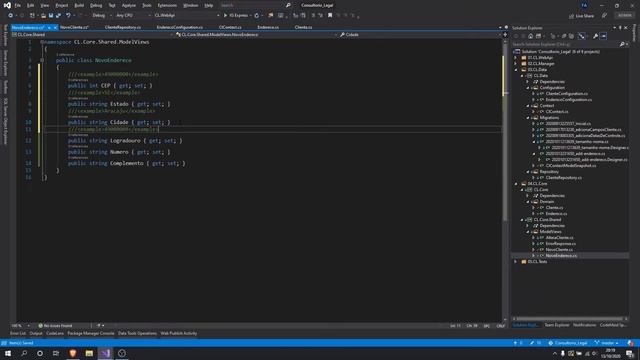Click the Navigate Backward icon
The width and height of the screenshot is (640, 360).
click(11, 16)
